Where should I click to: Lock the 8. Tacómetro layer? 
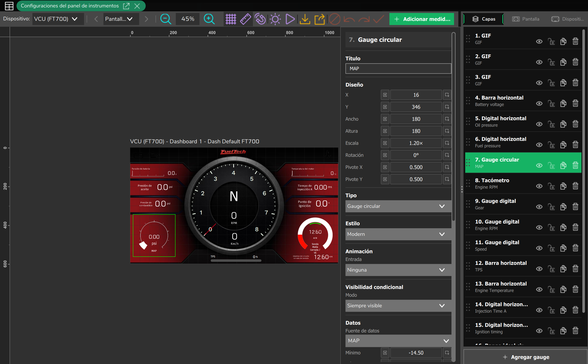[551, 186]
